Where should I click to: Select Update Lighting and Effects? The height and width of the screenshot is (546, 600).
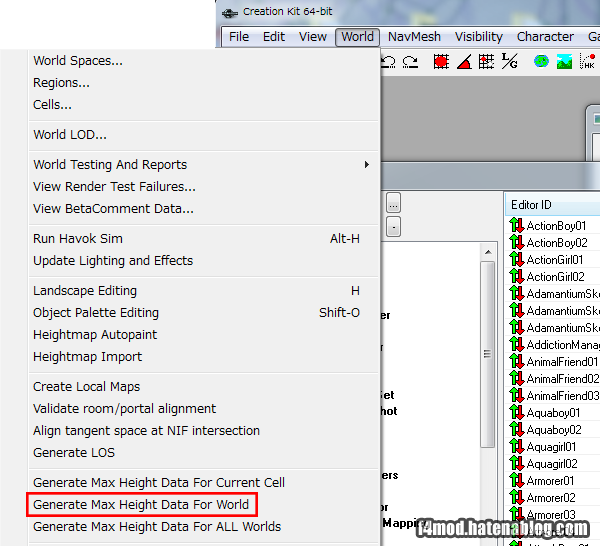(x=204, y=261)
